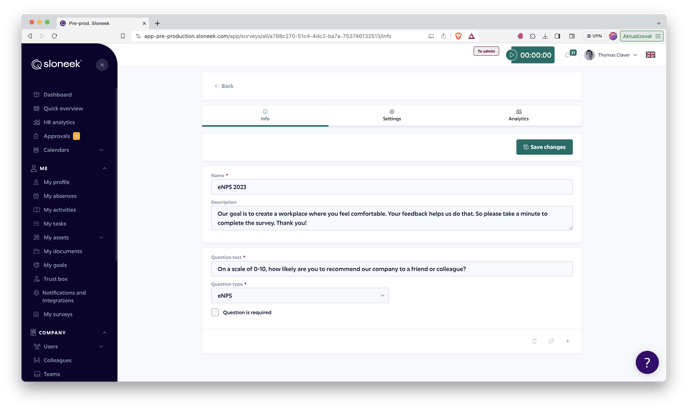Image resolution: width=688 pixels, height=410 pixels.
Task: Click the red extension icon in the browser toolbar
Action: tap(520, 36)
